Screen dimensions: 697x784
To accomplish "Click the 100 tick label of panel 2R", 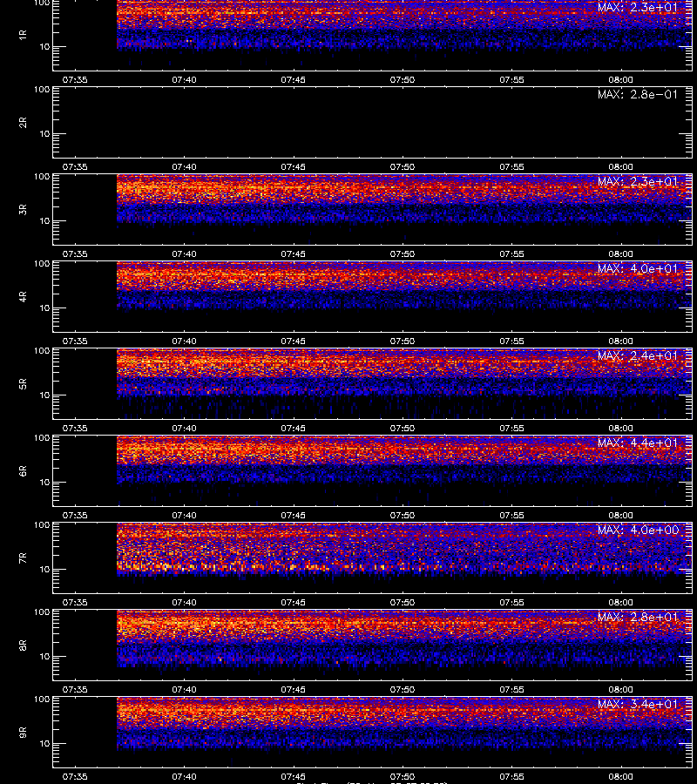I will tap(42, 90).
